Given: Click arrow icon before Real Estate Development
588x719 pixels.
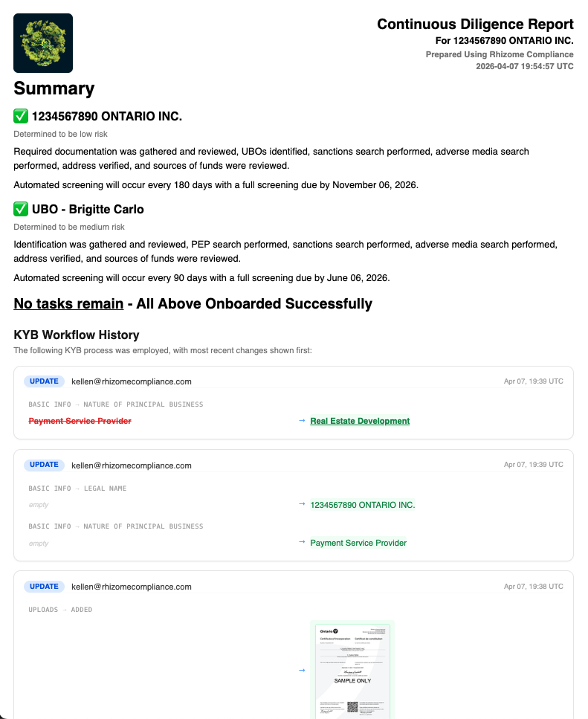Looking at the screenshot, I should pyautogui.click(x=302, y=421).
